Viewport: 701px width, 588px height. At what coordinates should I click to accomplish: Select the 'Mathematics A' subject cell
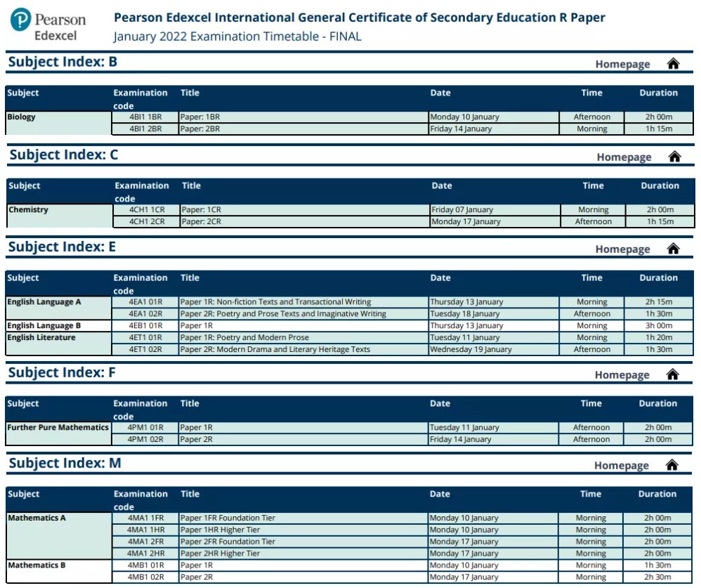tap(59, 536)
